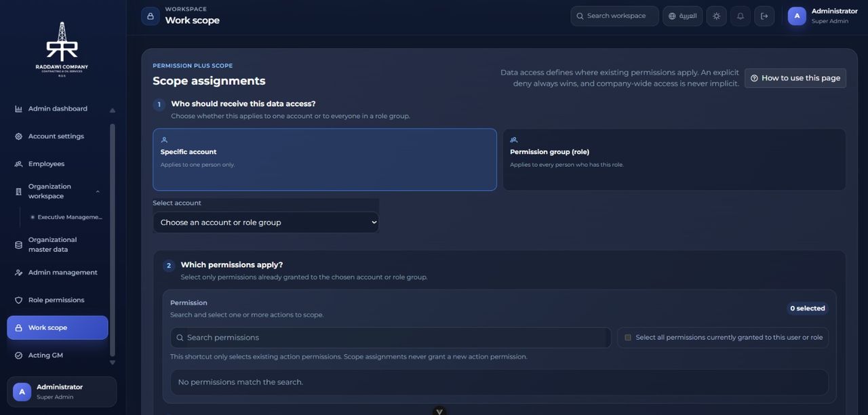The height and width of the screenshot is (415, 868).
Task: Open Role permissions page
Action: (56, 300)
